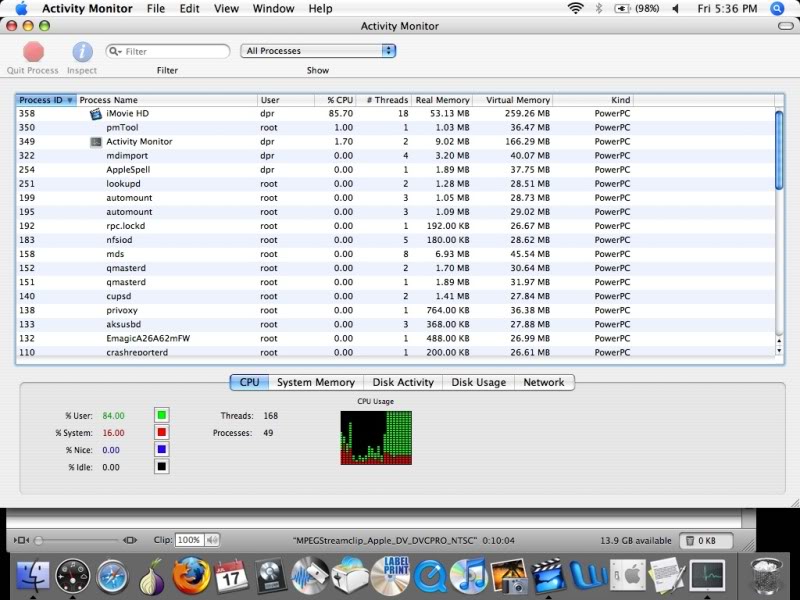Open the All Processes dropdown
Viewport: 800px width, 600px height.
(318, 51)
